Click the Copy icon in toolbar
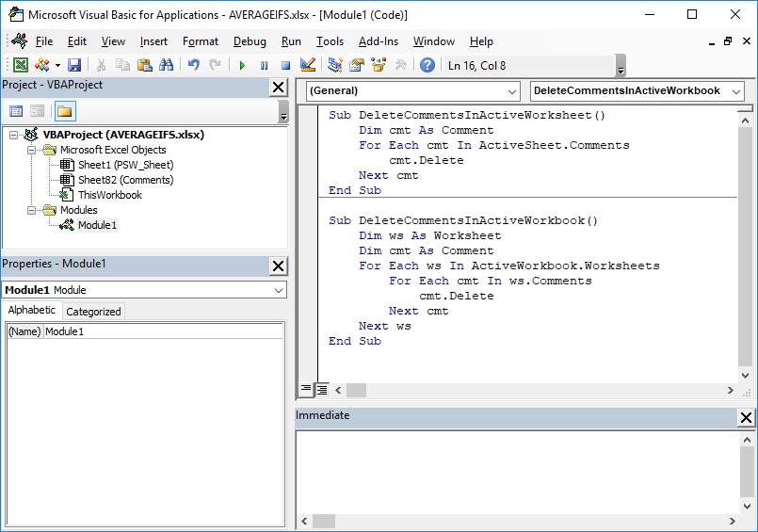Image resolution: width=758 pixels, height=532 pixels. pyautogui.click(x=122, y=65)
